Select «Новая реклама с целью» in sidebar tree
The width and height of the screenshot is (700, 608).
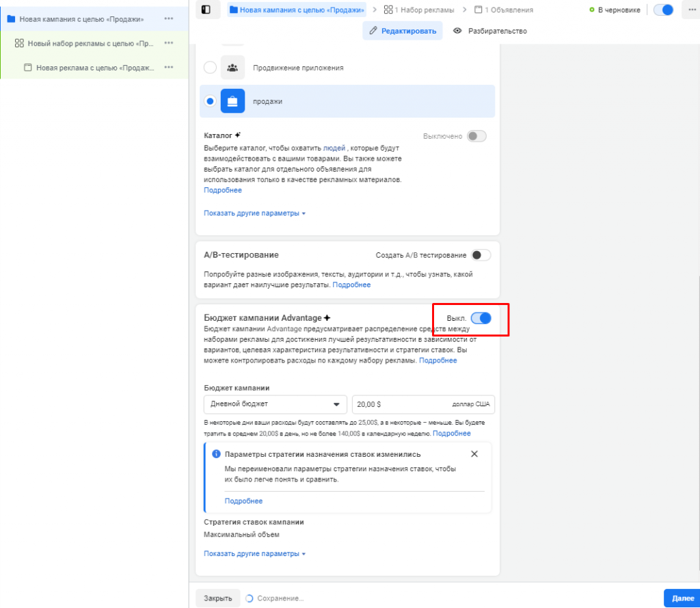(x=94, y=67)
